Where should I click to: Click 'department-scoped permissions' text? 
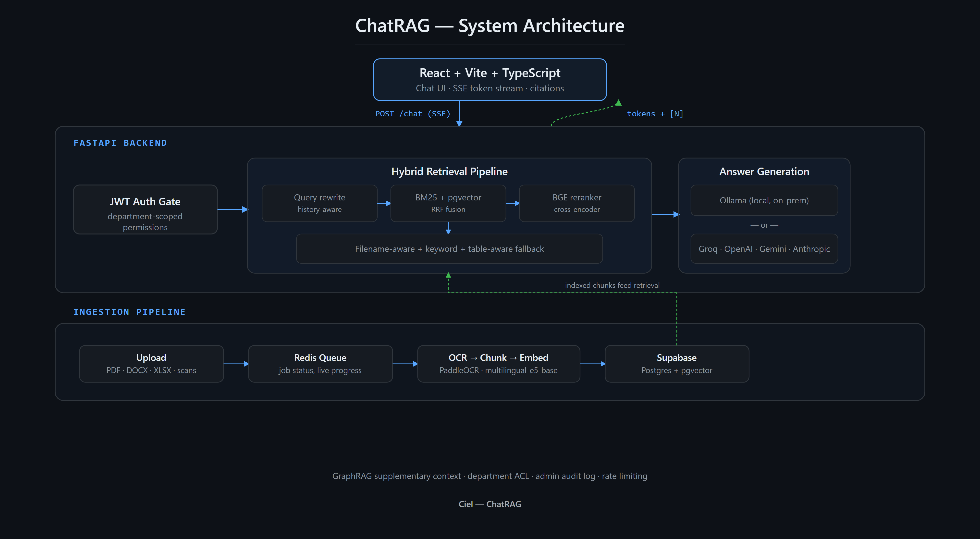click(145, 222)
